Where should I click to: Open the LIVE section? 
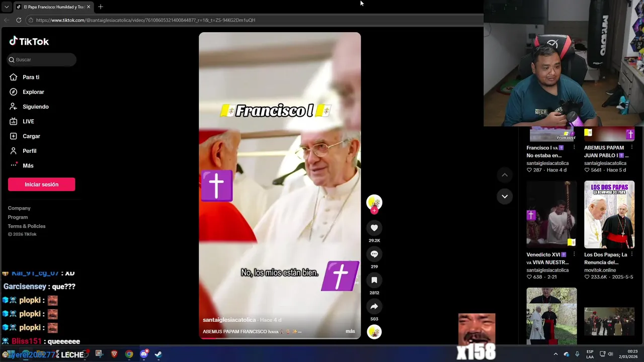(x=22, y=121)
